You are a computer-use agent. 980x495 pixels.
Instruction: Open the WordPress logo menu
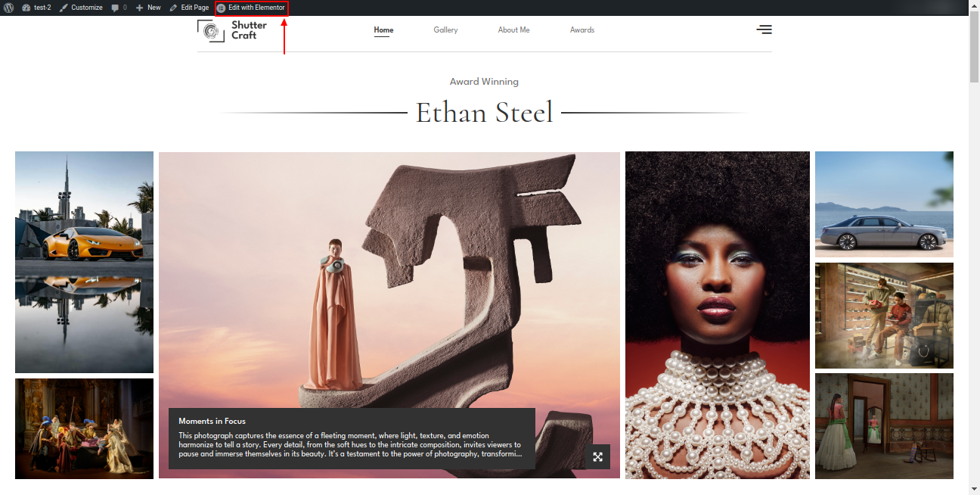(8, 8)
